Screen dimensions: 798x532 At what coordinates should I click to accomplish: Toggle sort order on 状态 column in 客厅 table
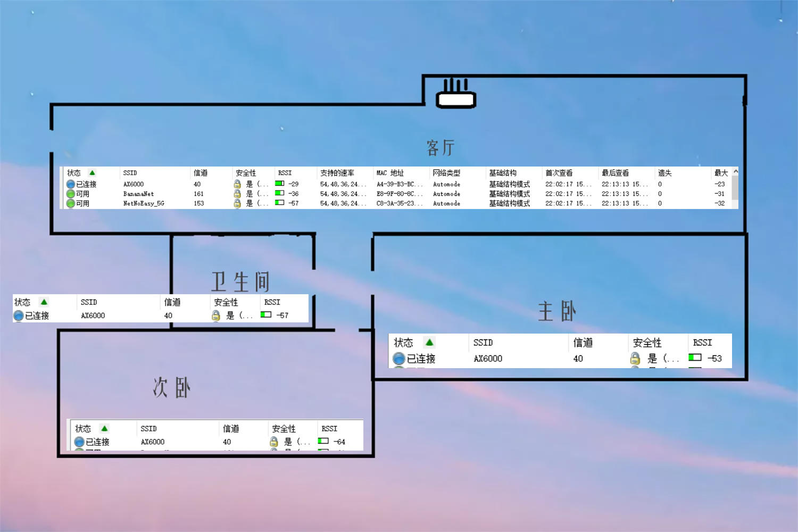pos(92,172)
